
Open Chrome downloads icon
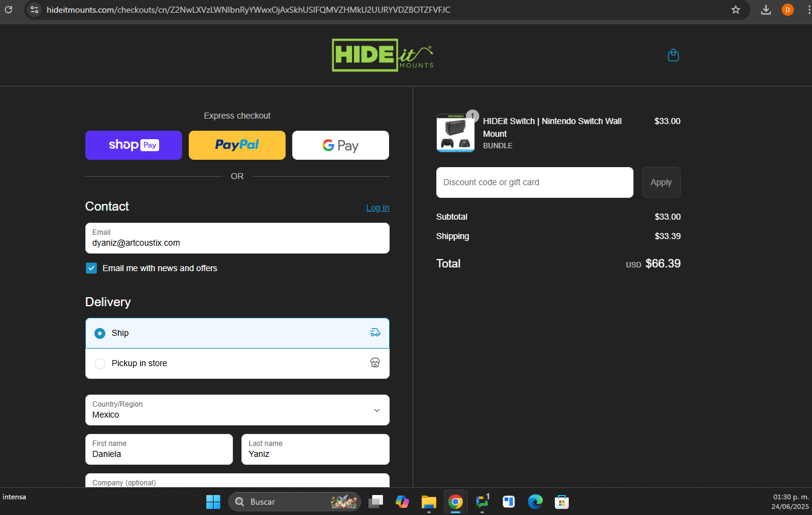click(766, 10)
